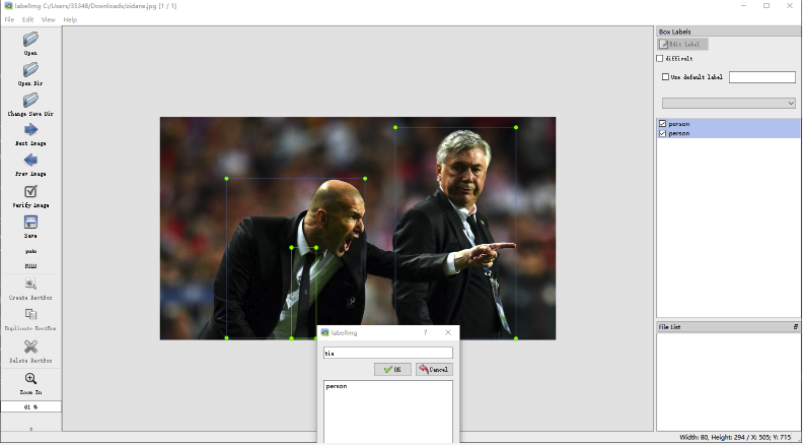803x445 pixels.
Task: Click the Change Save Dir icon
Action: pyautogui.click(x=31, y=100)
